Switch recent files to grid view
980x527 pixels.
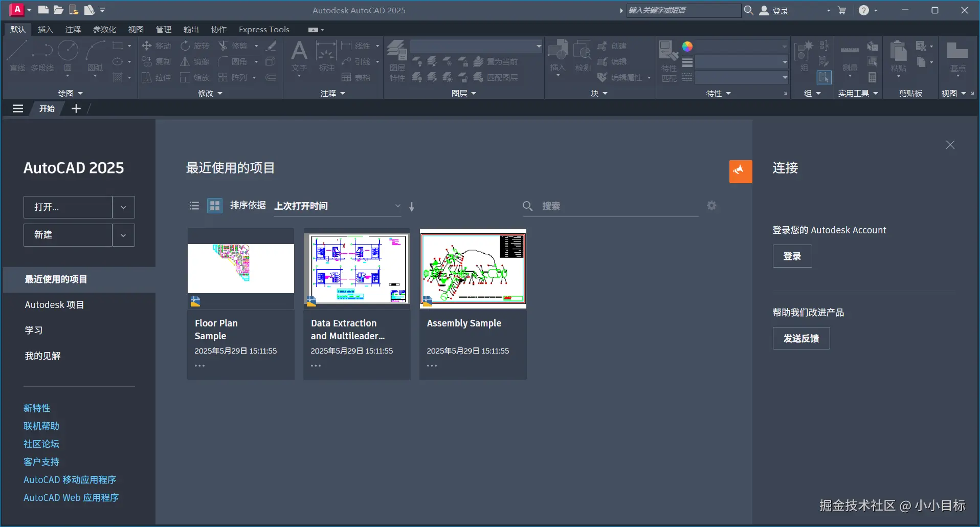(x=215, y=206)
